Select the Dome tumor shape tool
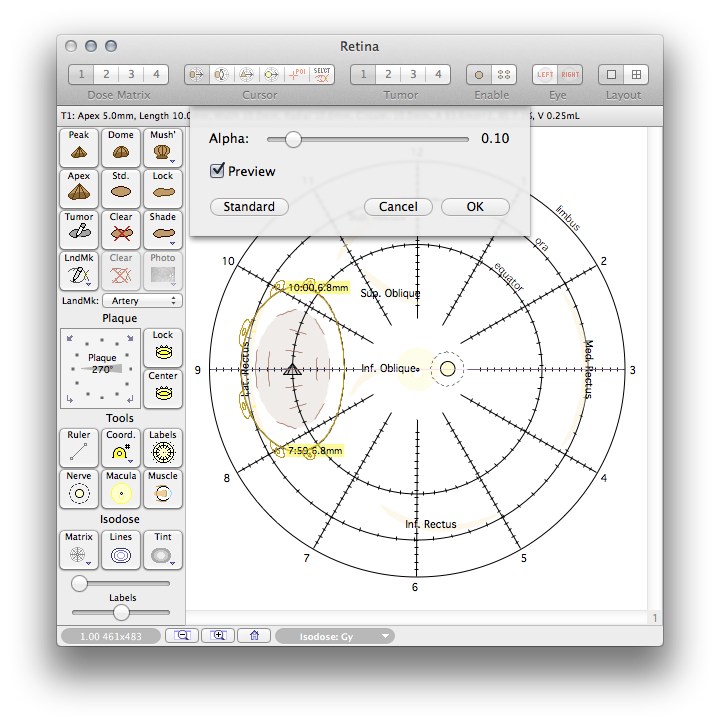The image size is (720, 725). click(x=121, y=148)
